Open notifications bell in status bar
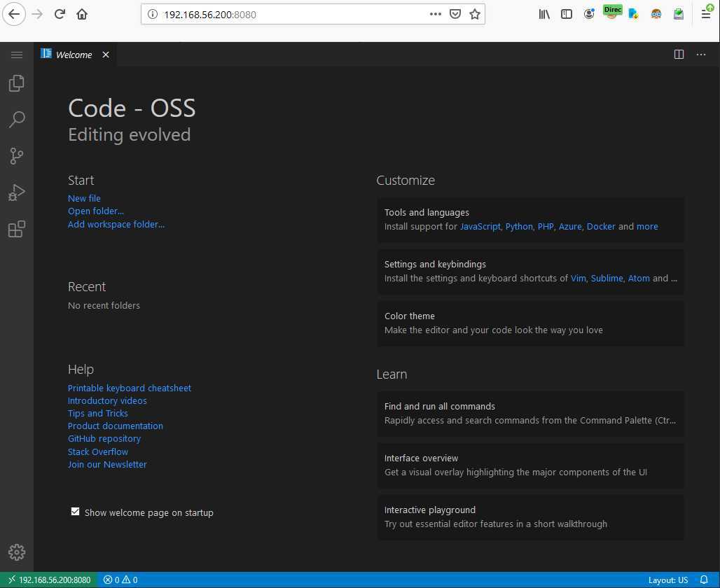The image size is (720, 588). point(703,580)
